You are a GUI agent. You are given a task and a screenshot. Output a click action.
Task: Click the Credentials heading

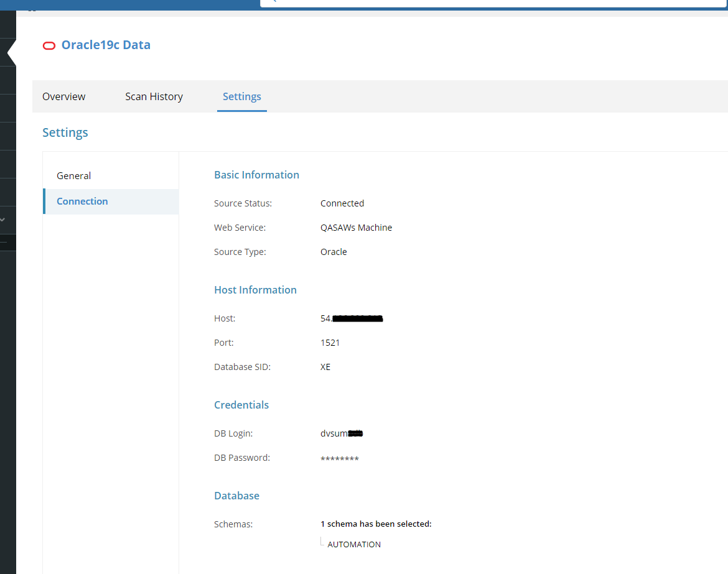[x=241, y=405]
